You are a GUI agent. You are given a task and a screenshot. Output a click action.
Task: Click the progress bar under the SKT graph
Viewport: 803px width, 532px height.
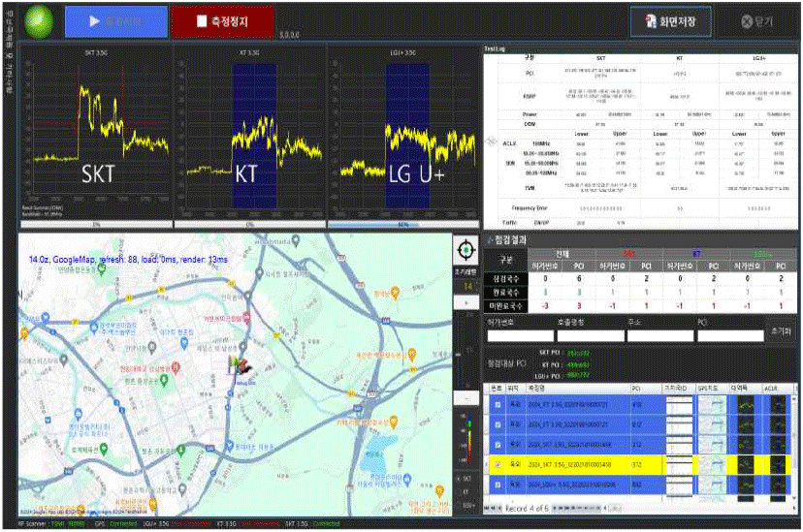coord(96,225)
